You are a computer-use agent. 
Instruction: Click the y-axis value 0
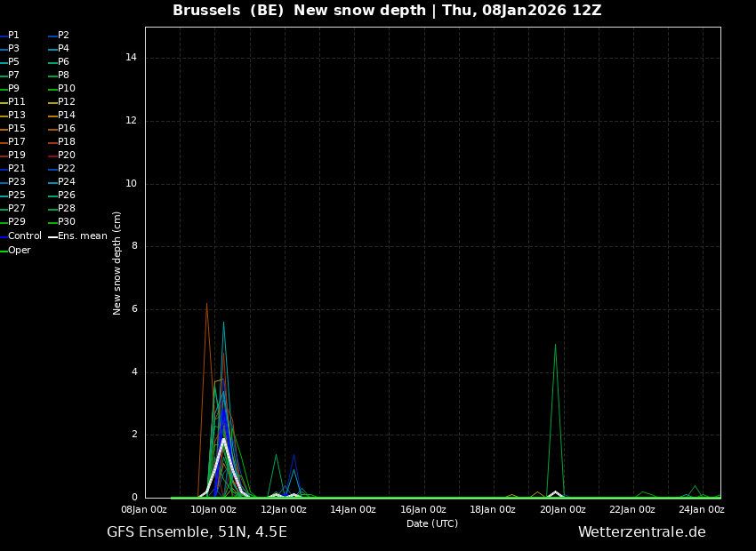point(134,498)
